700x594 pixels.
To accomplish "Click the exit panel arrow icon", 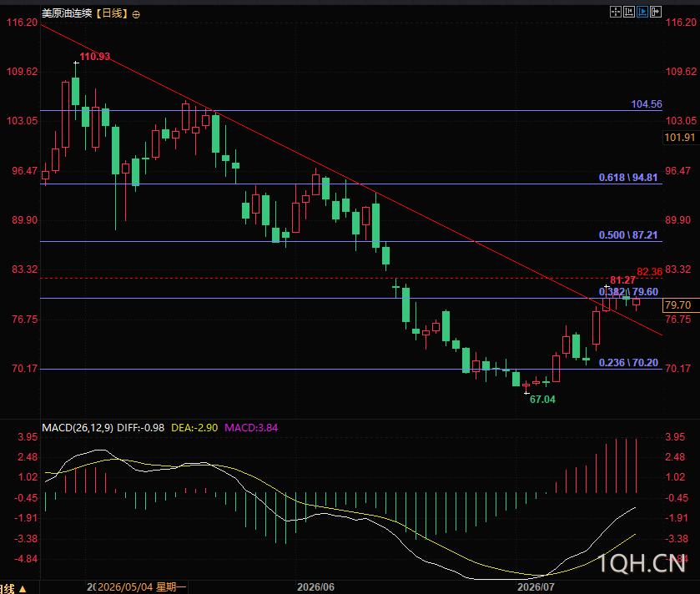I will [656, 12].
